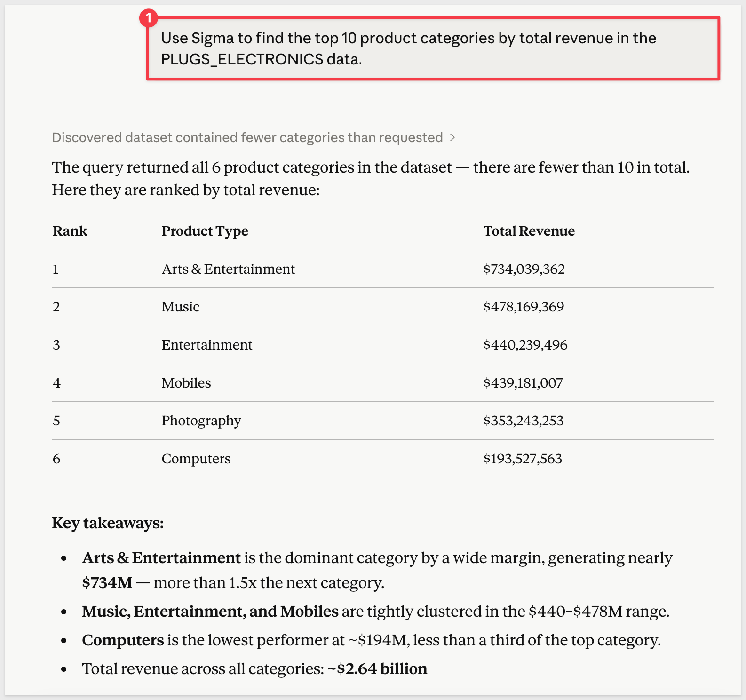The image size is (746, 700).
Task: Click the "Rank" column header
Action: [70, 231]
